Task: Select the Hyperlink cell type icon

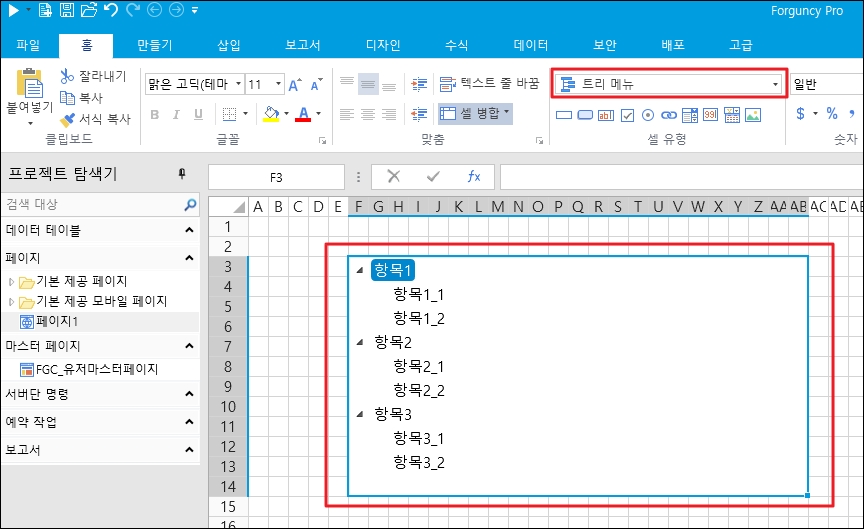Action: pyautogui.click(x=669, y=115)
